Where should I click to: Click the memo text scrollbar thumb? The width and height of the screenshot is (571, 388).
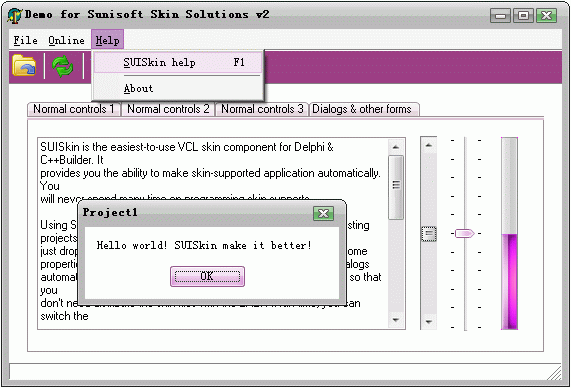(396, 187)
